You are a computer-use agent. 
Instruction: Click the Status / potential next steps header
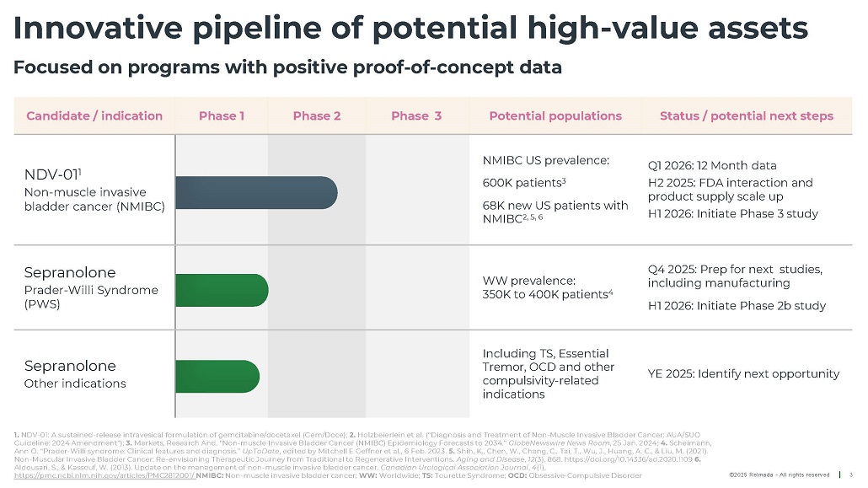click(746, 116)
